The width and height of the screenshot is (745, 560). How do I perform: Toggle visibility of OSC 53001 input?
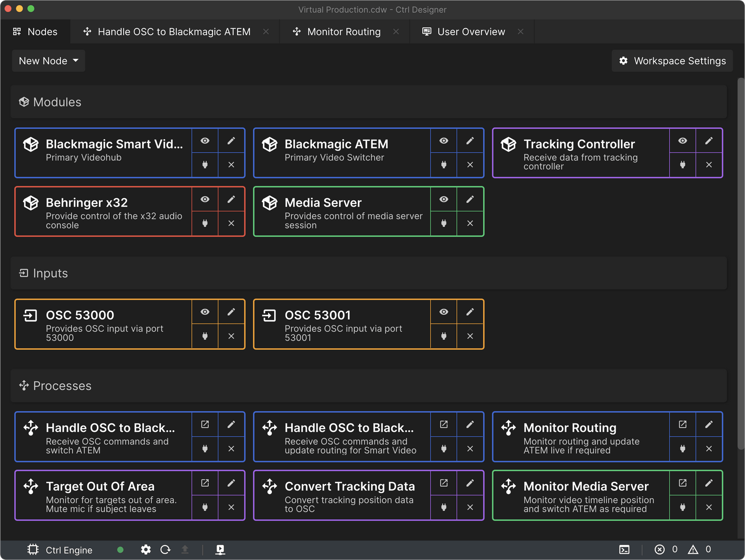pos(443,312)
